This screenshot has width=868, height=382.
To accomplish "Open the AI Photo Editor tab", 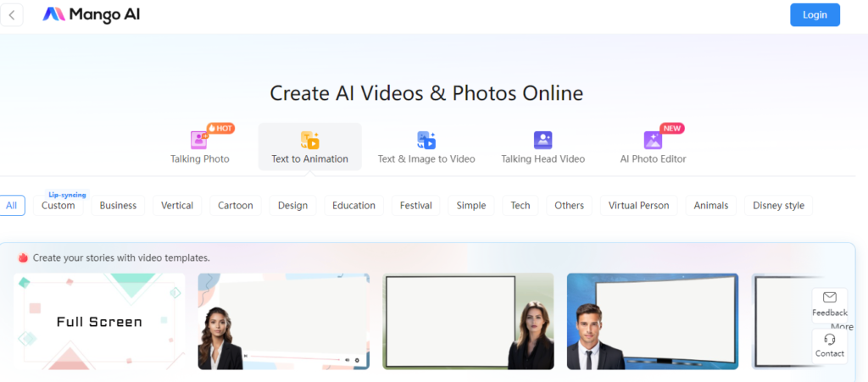I will [x=654, y=147].
